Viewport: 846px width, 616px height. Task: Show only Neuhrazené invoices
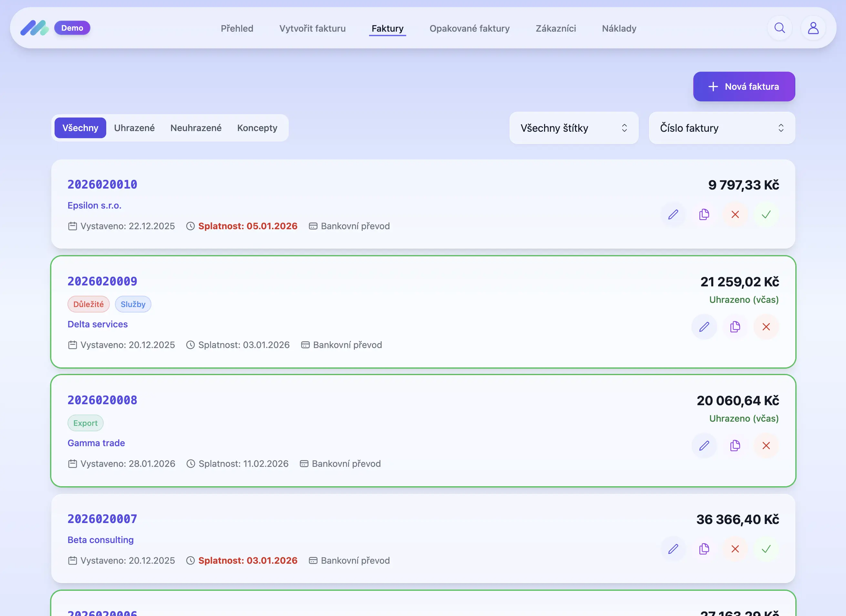tap(196, 128)
